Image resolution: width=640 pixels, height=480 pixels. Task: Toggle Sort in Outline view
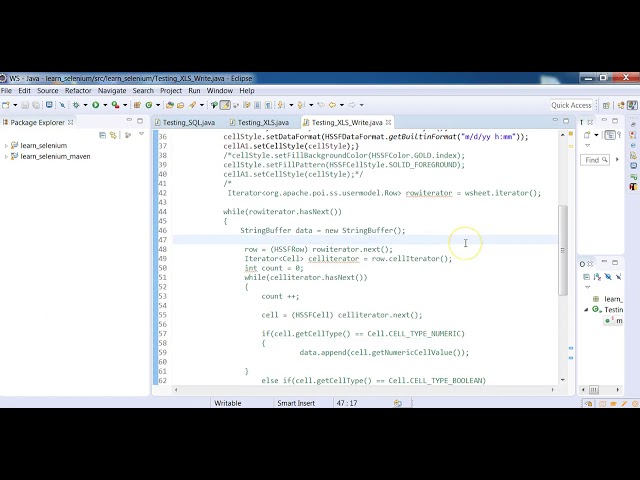597,277
